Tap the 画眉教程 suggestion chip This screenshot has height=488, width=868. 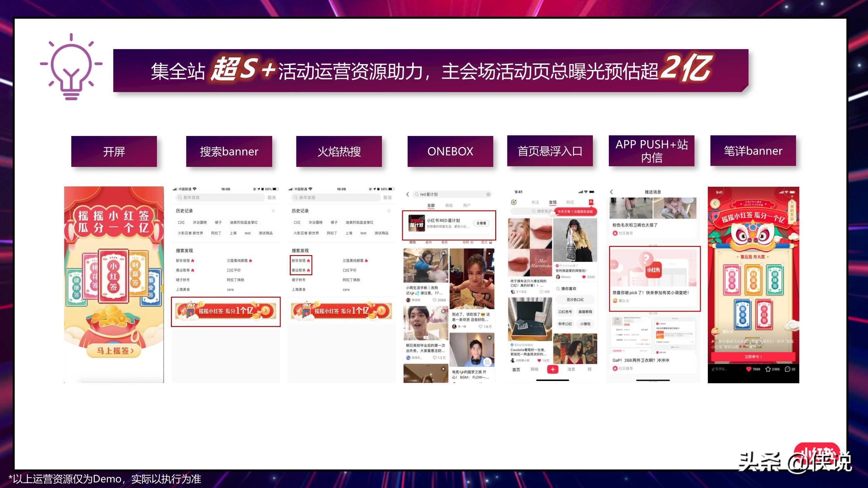click(x=585, y=312)
